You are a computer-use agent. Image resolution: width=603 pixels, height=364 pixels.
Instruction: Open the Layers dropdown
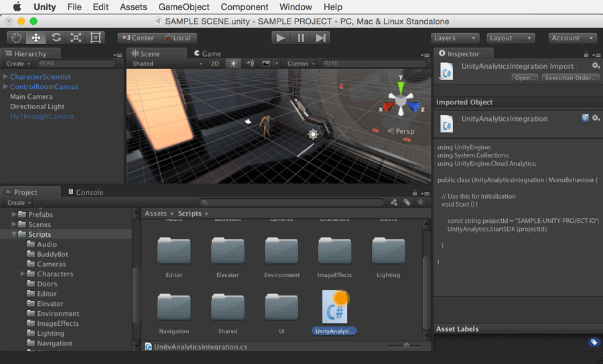coord(455,38)
